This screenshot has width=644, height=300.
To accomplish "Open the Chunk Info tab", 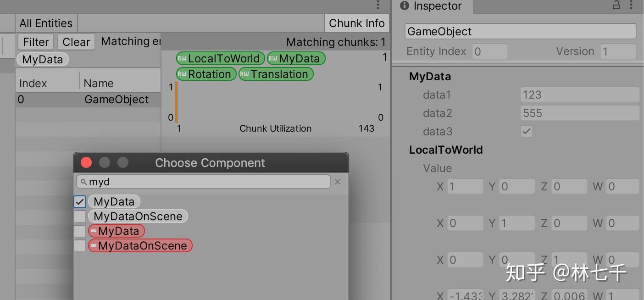I will click(356, 23).
